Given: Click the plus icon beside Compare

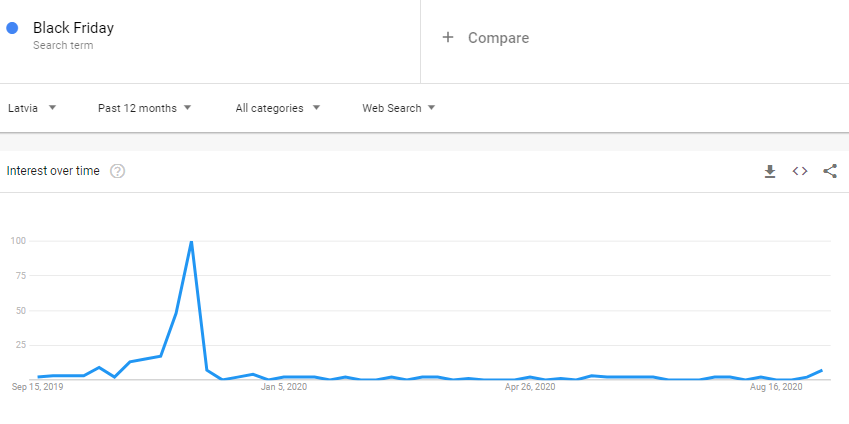Looking at the screenshot, I should point(448,37).
